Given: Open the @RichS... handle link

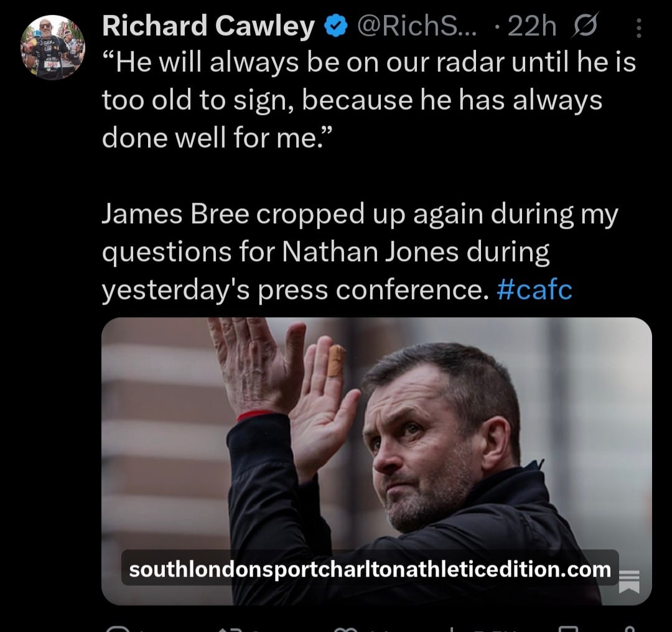Looking at the screenshot, I should coord(416,26).
